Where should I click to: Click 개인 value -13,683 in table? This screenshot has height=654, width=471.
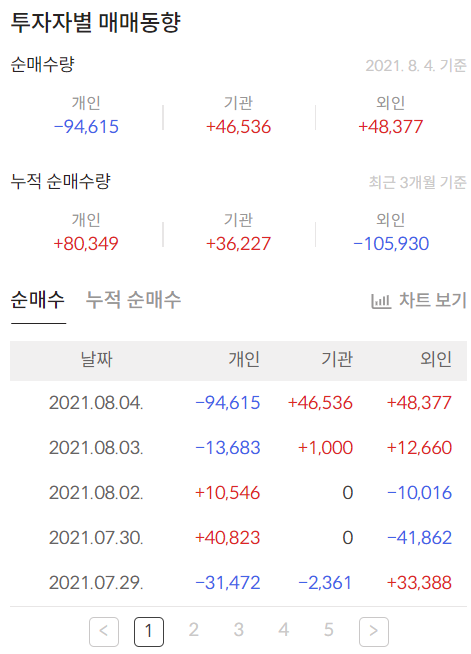pos(228,448)
